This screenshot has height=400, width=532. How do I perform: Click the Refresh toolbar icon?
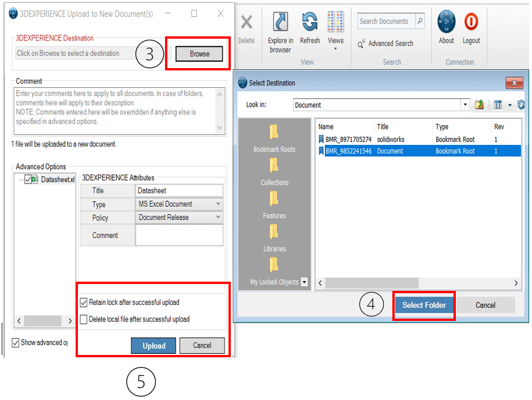point(310,22)
